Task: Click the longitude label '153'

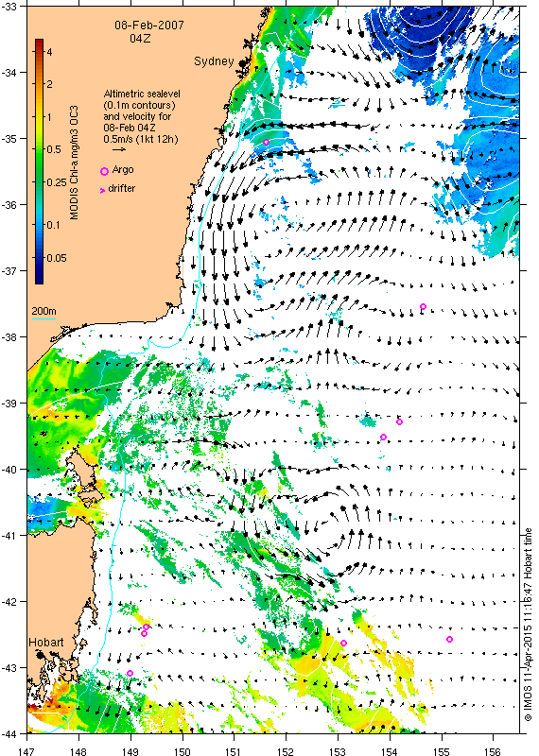Action: [x=338, y=751]
